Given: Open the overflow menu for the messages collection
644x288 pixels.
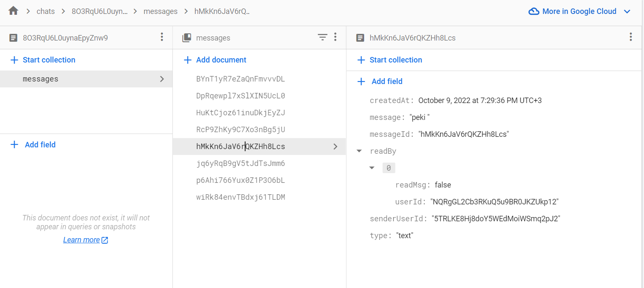Looking at the screenshot, I should 335,37.
